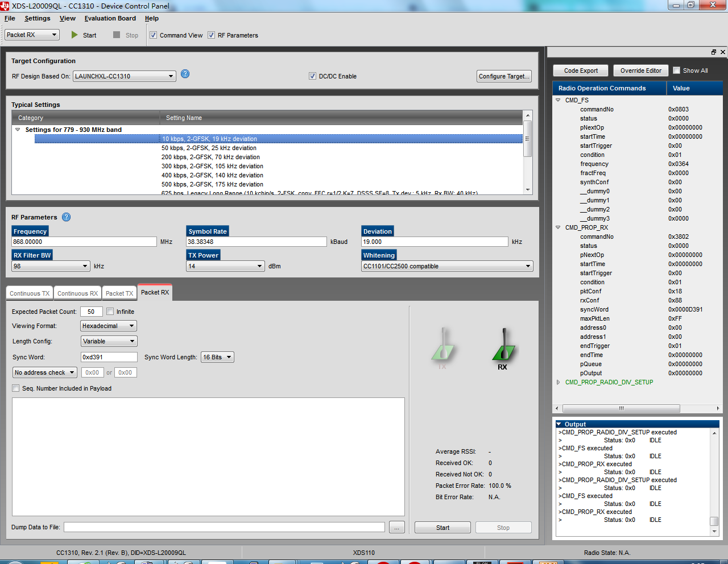Click the Category column header
This screenshot has width=728, height=564.
(85, 118)
